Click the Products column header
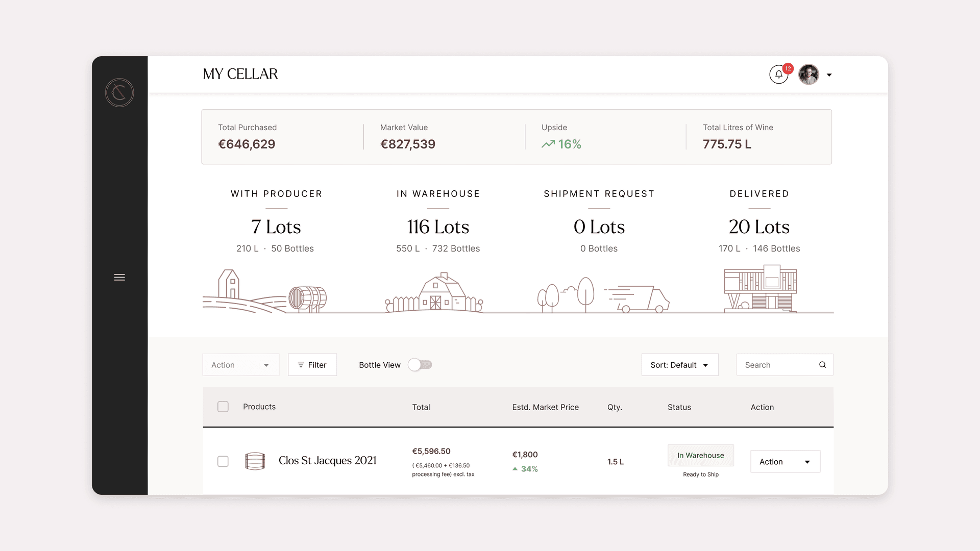Screen dimensions: 980x551 coord(259,407)
